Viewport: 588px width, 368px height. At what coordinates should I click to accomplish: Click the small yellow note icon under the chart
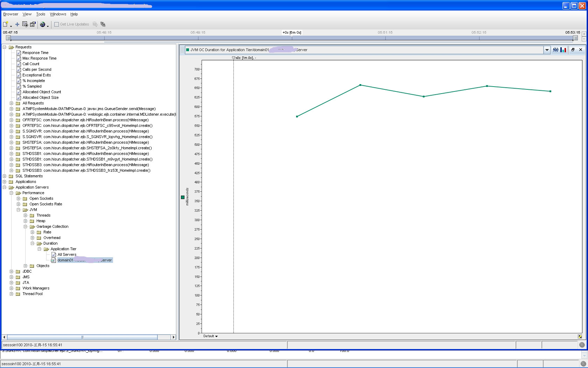[x=580, y=336]
